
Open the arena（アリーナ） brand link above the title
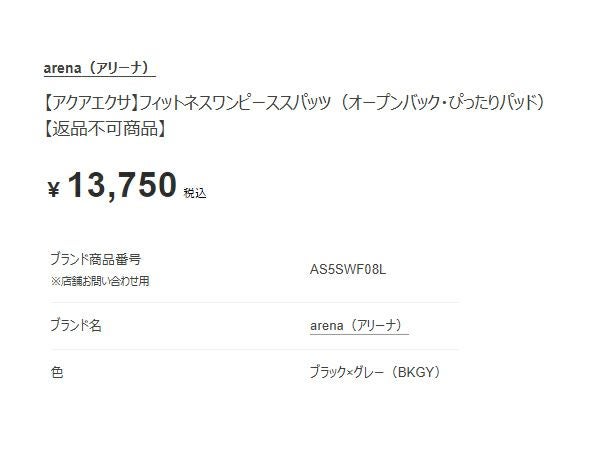(x=99, y=68)
